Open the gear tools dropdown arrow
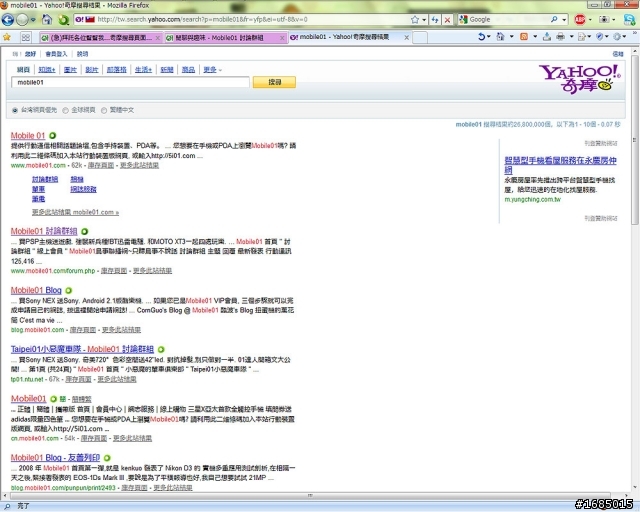The image size is (640, 512). point(624,37)
